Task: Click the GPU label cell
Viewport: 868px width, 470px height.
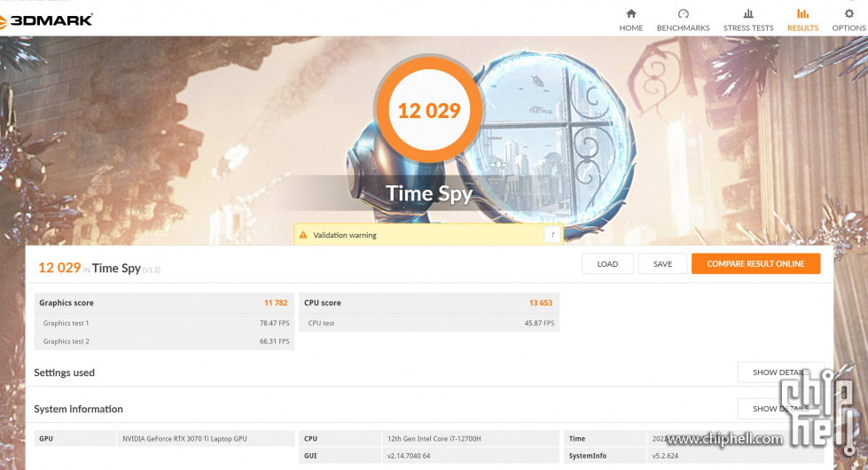Action: pos(74,438)
